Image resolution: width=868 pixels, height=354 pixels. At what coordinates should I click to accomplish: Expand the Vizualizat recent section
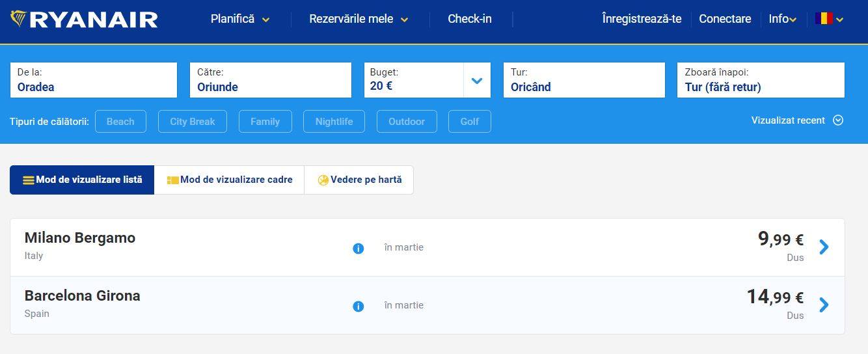click(x=797, y=120)
